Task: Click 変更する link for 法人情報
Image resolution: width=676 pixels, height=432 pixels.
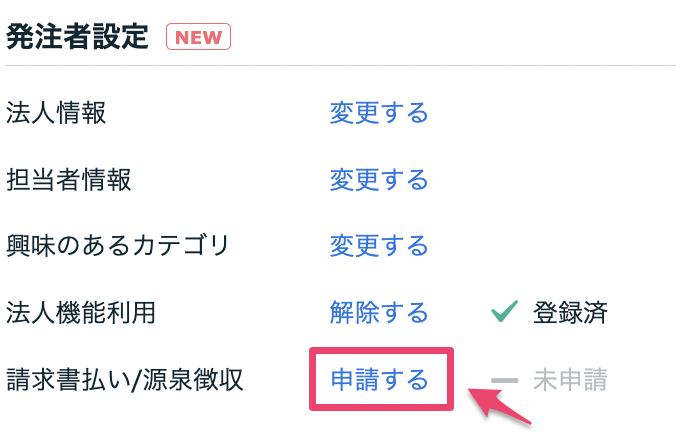Action: pos(379,112)
